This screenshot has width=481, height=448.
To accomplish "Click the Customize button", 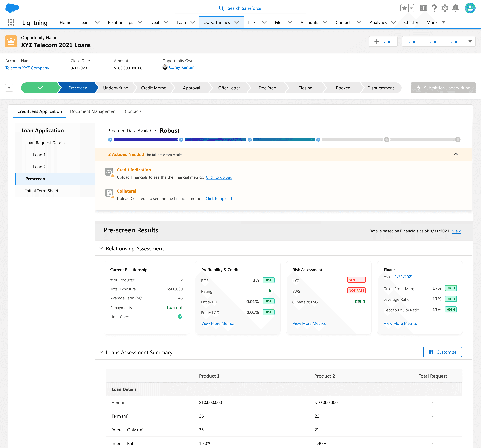I will click(x=442, y=352).
